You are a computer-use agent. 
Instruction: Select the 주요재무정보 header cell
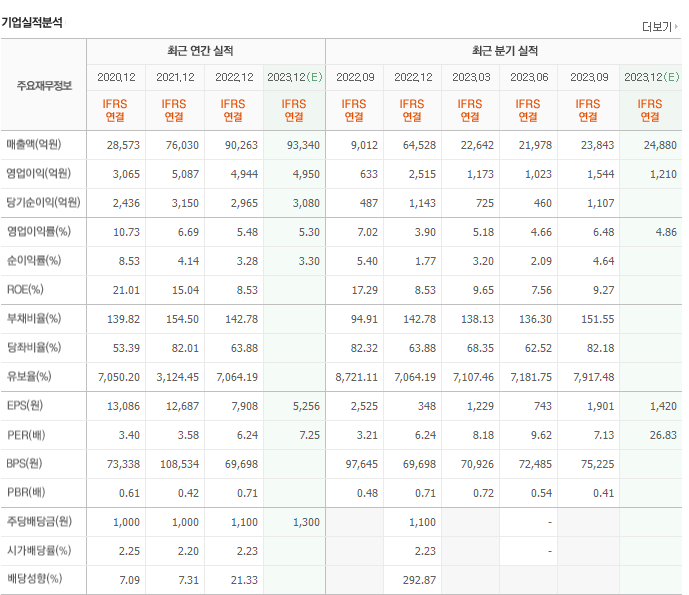pyautogui.click(x=44, y=85)
